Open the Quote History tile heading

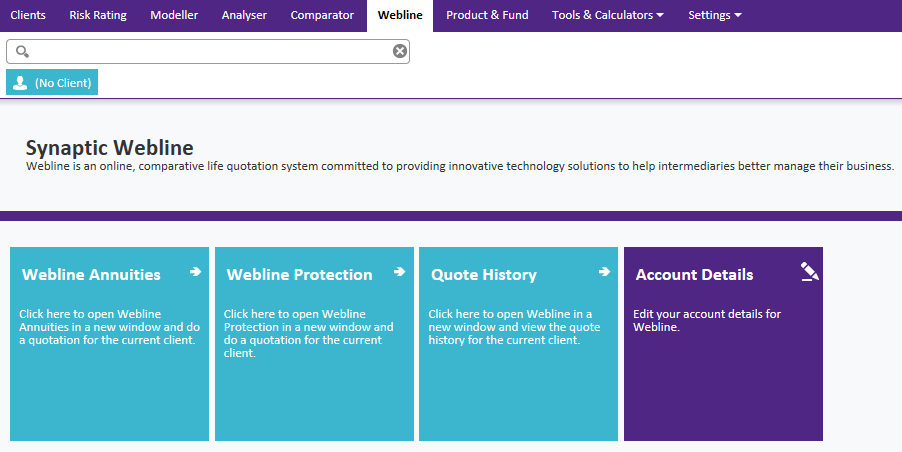tap(484, 275)
